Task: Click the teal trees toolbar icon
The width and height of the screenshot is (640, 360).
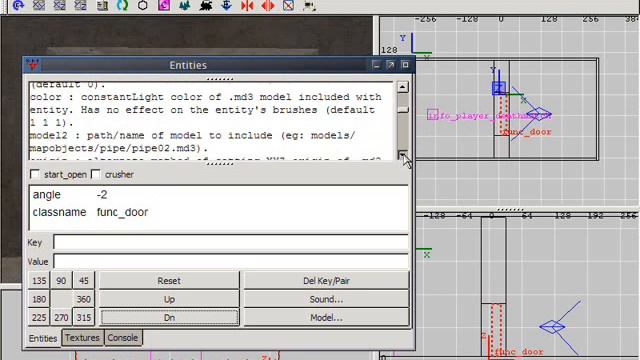Action: click(x=184, y=6)
